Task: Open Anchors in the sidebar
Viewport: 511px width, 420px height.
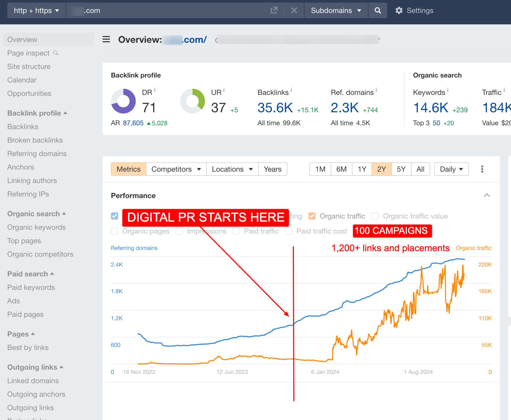Action: click(21, 167)
